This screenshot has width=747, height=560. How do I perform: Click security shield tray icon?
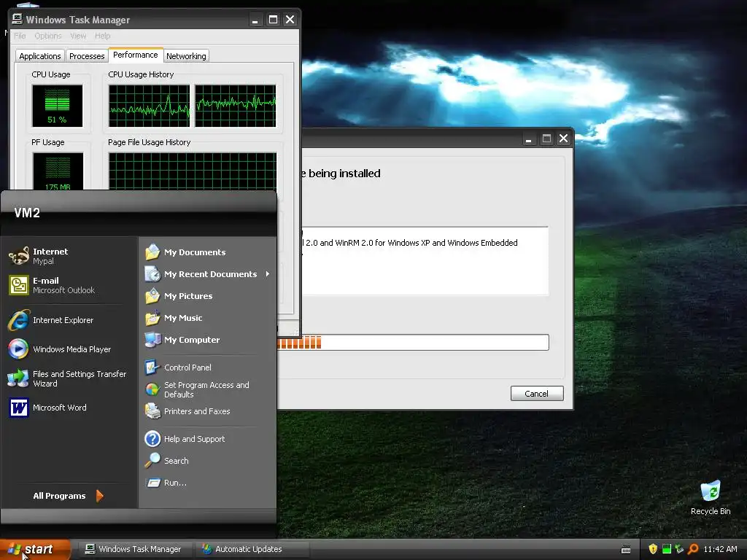(x=653, y=549)
